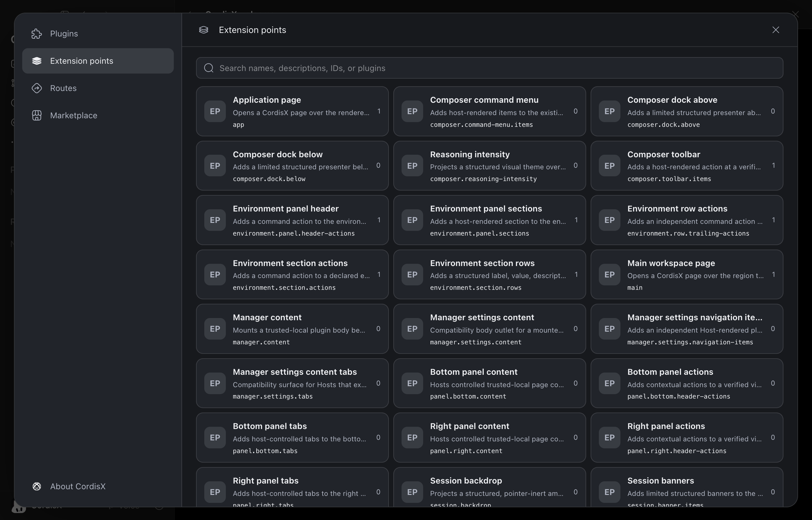Image resolution: width=812 pixels, height=520 pixels.
Task: Open the Plugins section
Action: point(98,34)
